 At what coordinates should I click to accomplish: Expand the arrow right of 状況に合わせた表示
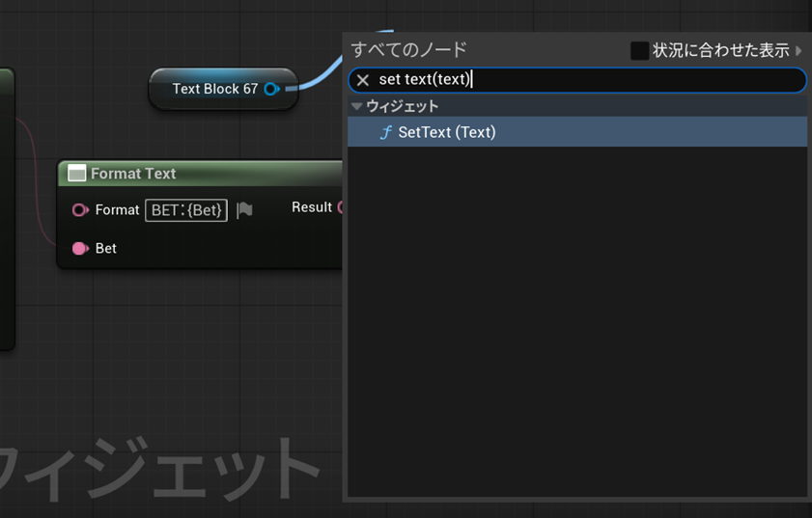coord(798,50)
